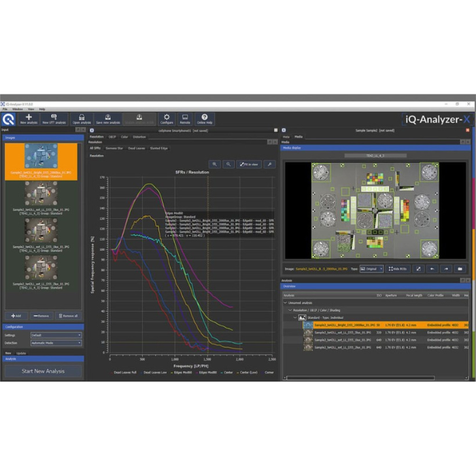Toggle Edges Mod80 legend entry
Viewport: 476px width, 476px height.
pos(207,373)
